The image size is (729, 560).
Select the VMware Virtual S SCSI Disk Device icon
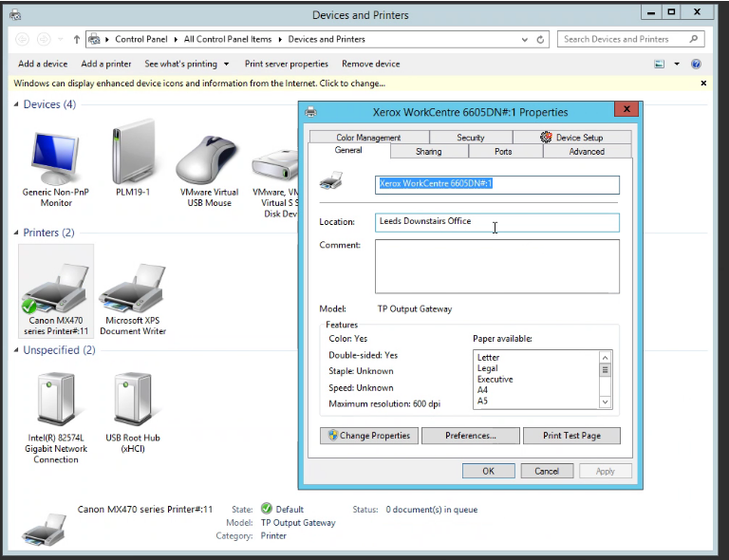coord(274,165)
